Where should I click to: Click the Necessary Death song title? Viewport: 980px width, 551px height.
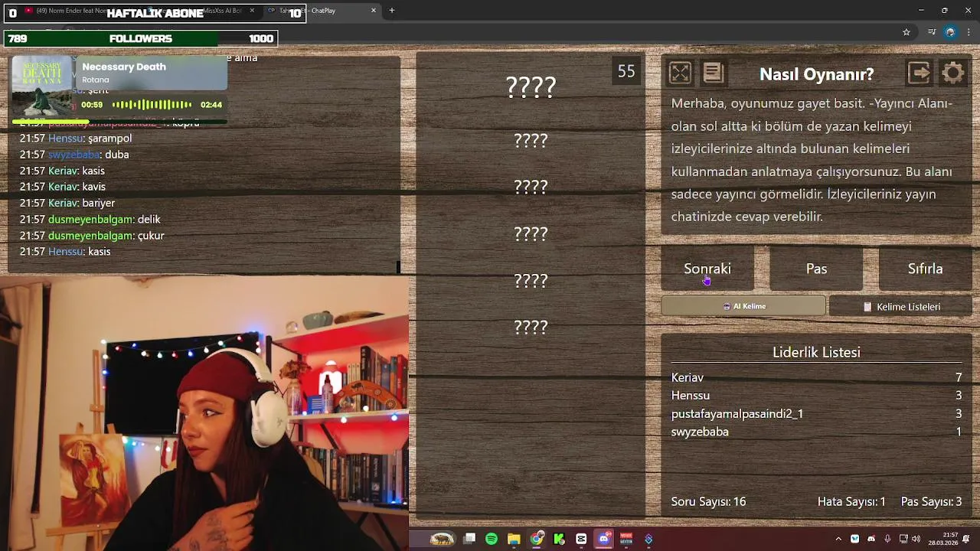coord(124,67)
